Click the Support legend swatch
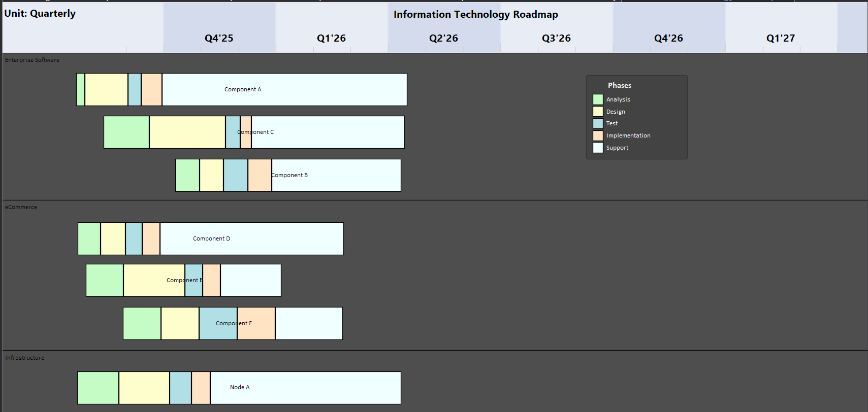868x412 pixels. [598, 148]
